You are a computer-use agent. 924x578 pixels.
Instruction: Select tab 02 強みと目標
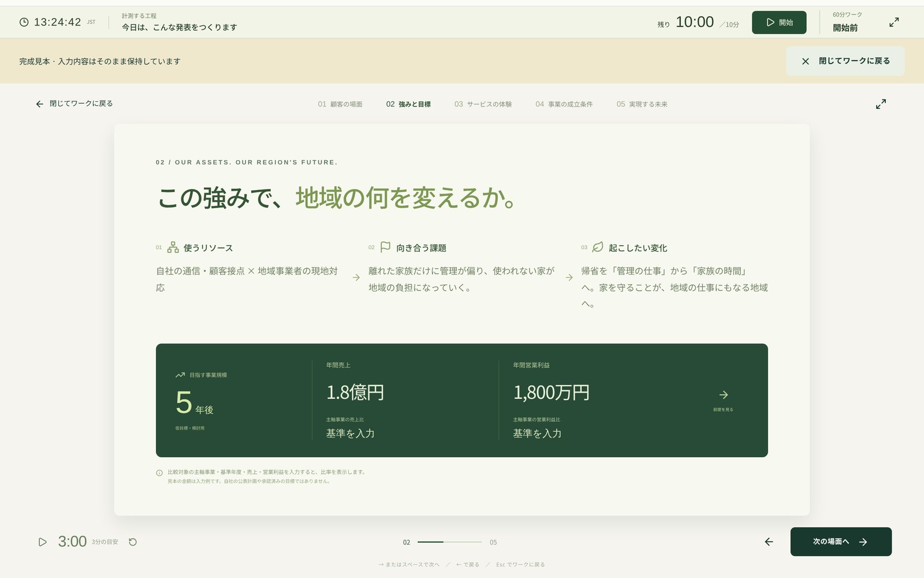[x=408, y=104]
